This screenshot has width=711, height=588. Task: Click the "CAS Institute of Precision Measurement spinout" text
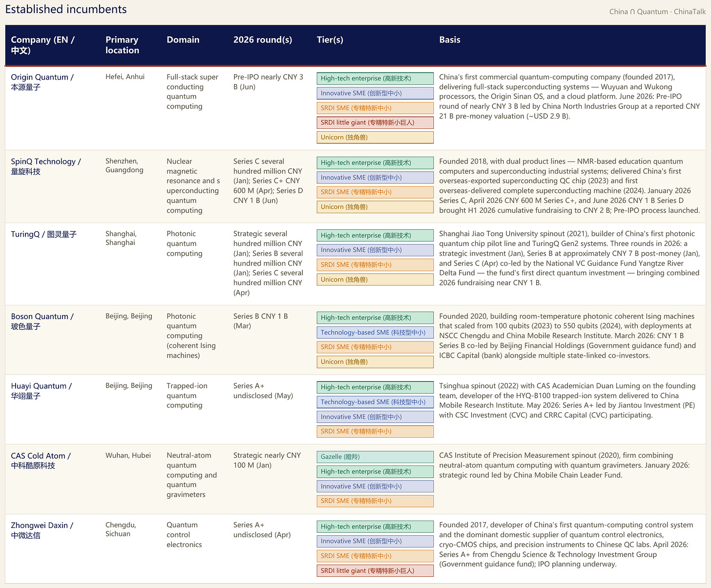(565, 465)
